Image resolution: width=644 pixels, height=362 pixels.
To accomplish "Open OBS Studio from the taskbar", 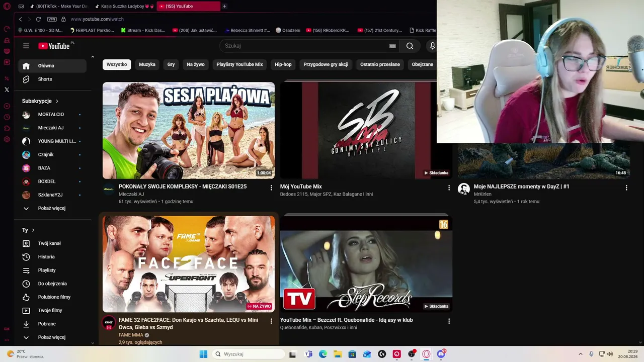I will click(x=412, y=354).
